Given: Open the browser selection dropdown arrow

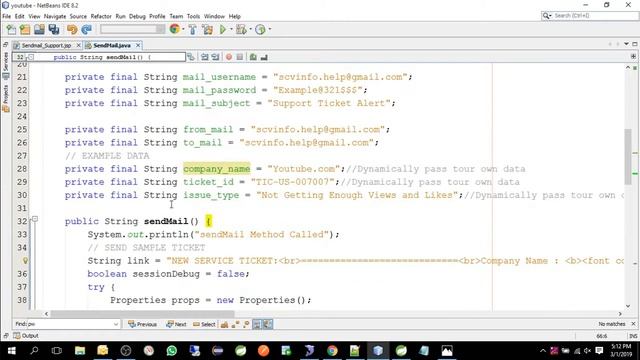Looking at the screenshot, I should (x=183, y=29).
